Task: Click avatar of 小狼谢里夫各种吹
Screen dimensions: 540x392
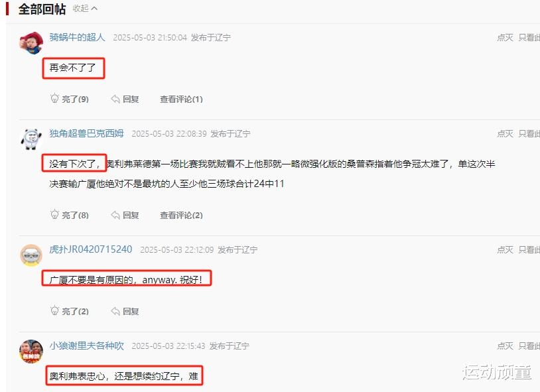Action: click(x=31, y=352)
